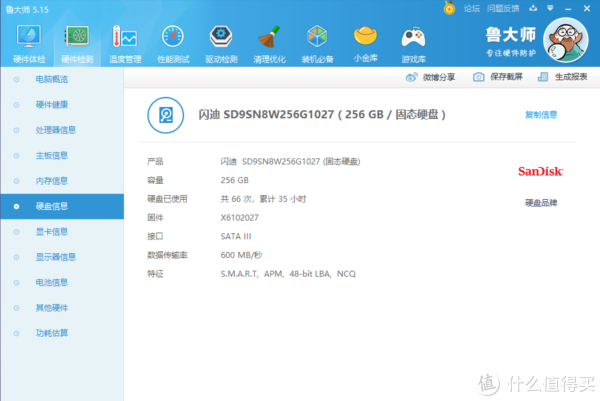Select 硬盘信息 in sidebar
This screenshot has height=401, width=600.
[x=62, y=206]
